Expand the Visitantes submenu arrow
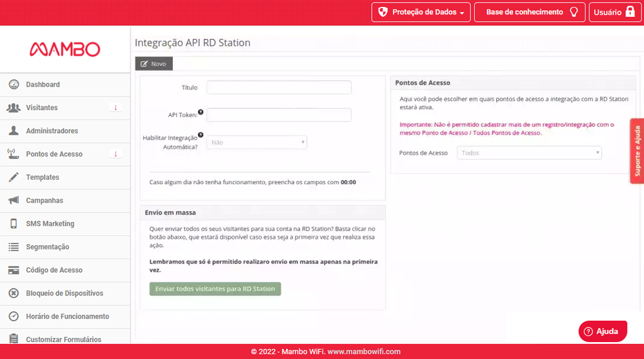Image resolution: width=644 pixels, height=359 pixels. click(x=116, y=108)
